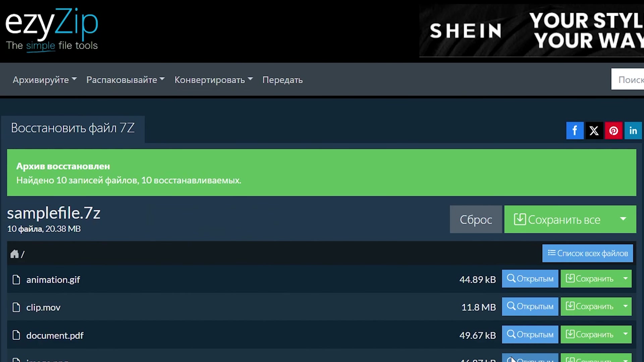This screenshot has width=644, height=362.
Task: Open the Архивируйте menu
Action: [x=45, y=80]
